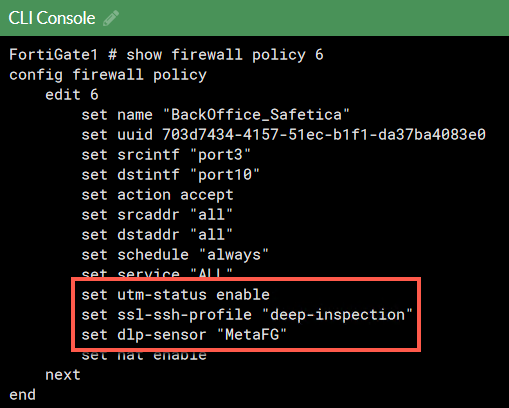Viewport: 509px width, 408px height.
Task: Click the pencil edit icon beside CLI Console
Action: pyautogui.click(x=111, y=18)
